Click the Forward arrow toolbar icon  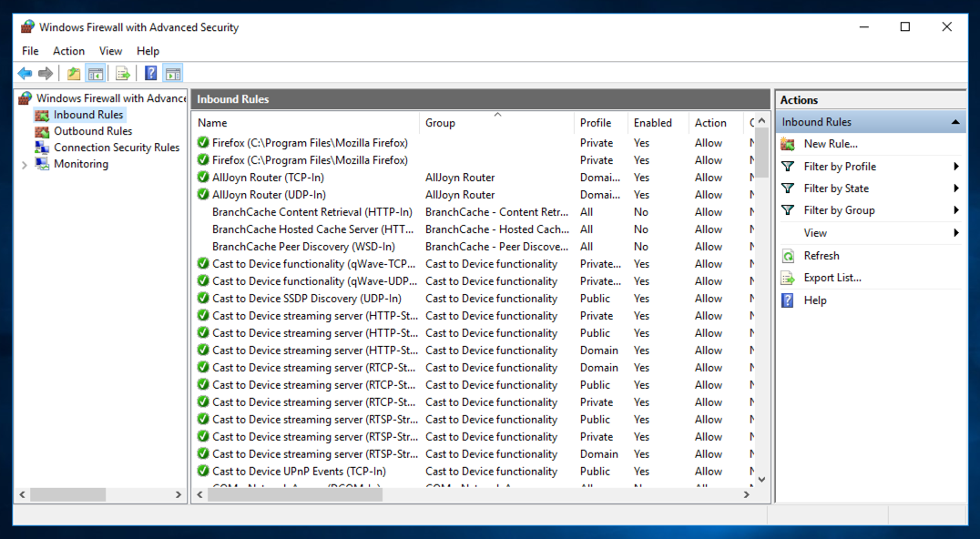[45, 74]
